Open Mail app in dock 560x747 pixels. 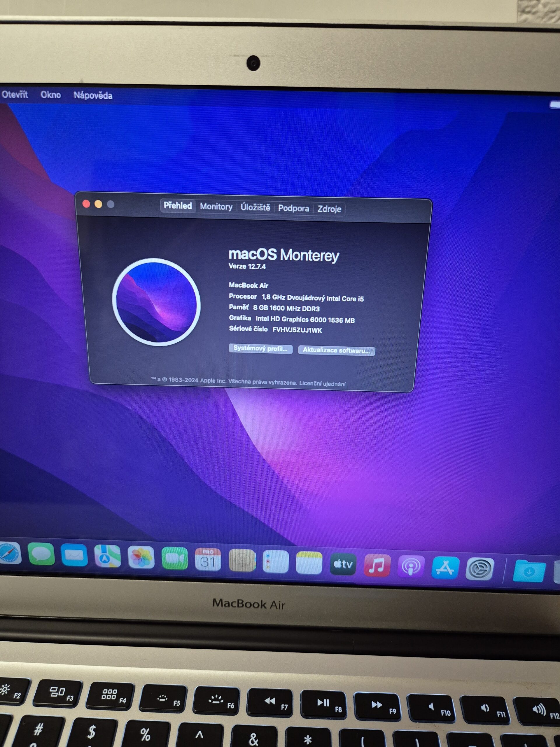pyautogui.click(x=74, y=555)
